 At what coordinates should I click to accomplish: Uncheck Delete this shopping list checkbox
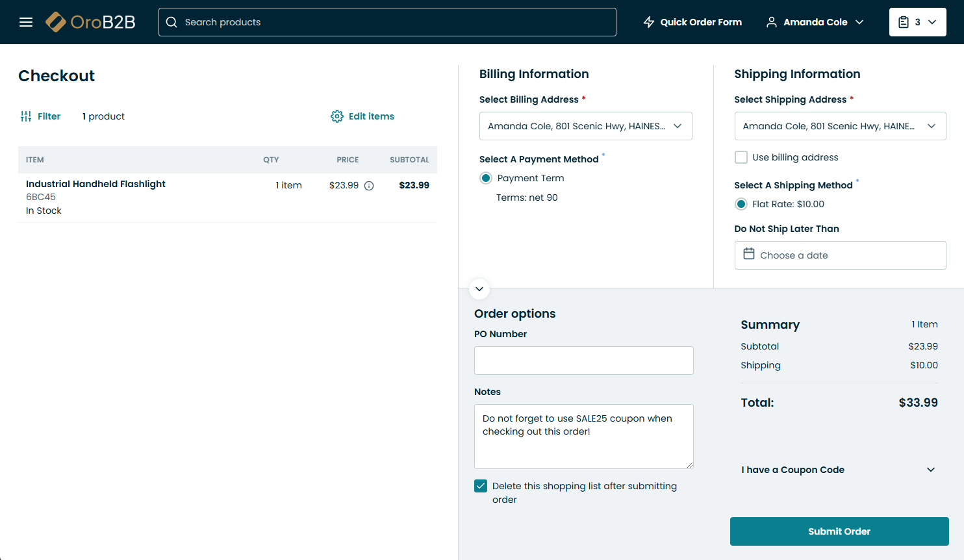[481, 486]
